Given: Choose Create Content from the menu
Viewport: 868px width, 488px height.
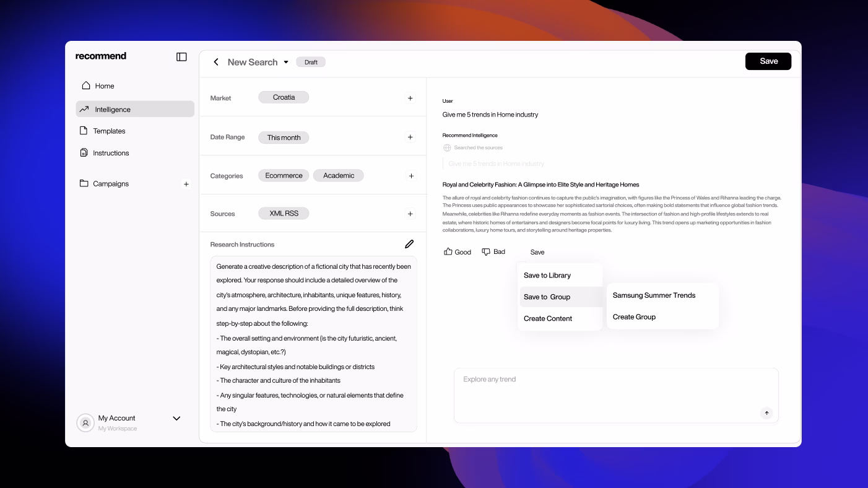Looking at the screenshot, I should pyautogui.click(x=548, y=318).
